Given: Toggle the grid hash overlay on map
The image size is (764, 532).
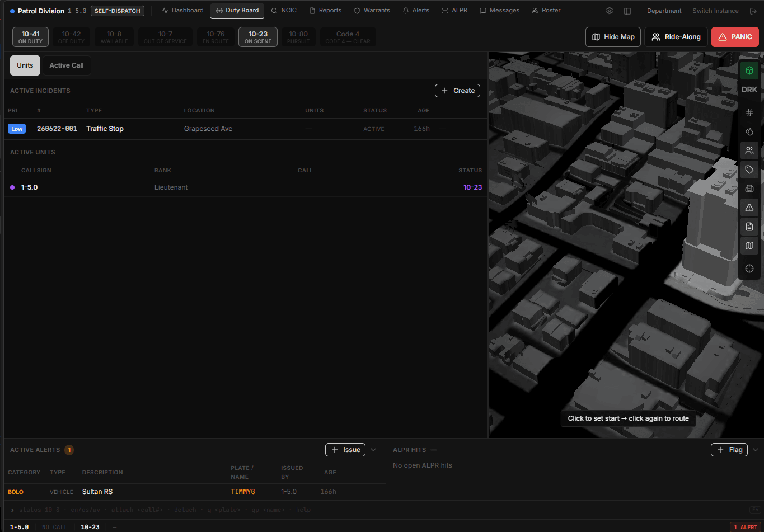Looking at the screenshot, I should pos(749,112).
